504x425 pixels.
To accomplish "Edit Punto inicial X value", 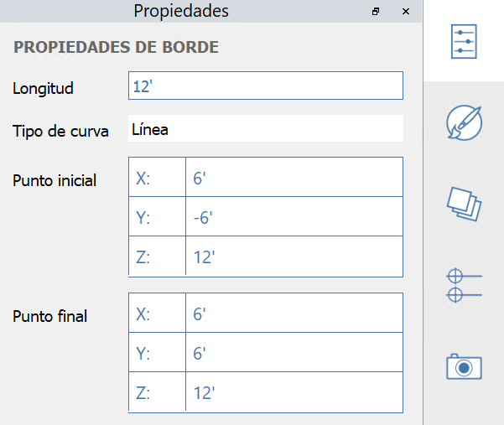I will (294, 178).
